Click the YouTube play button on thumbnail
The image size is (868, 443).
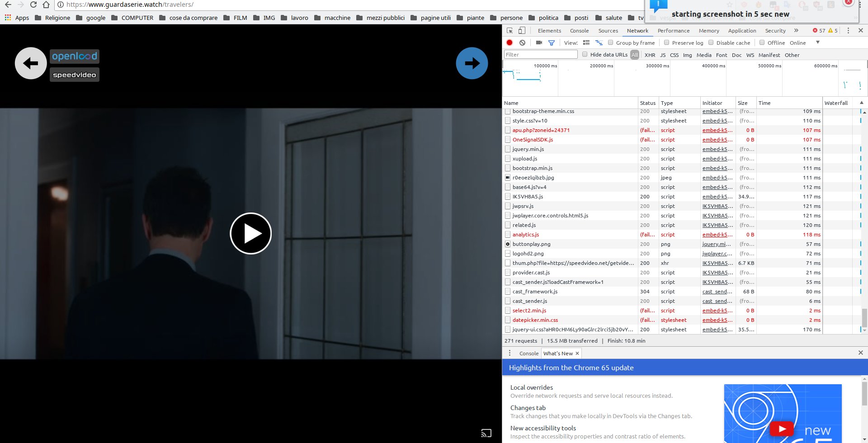tap(782, 429)
